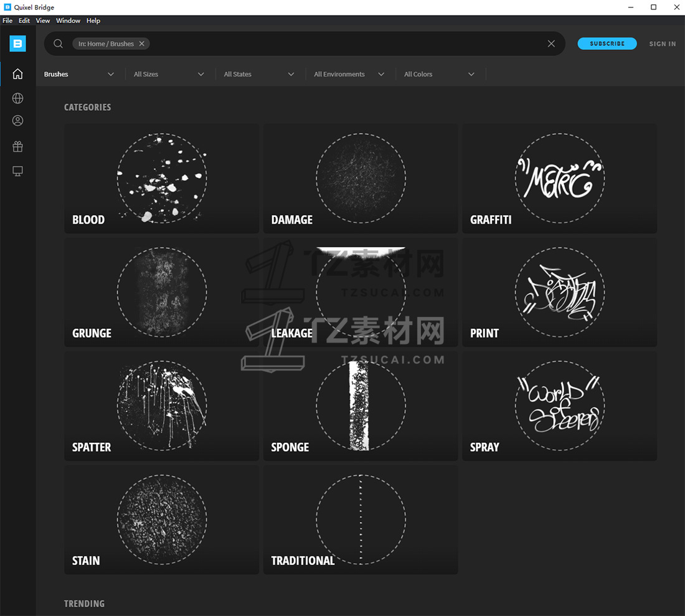Click the Quixel Bridge logo icon
The image size is (685, 616).
(x=17, y=44)
